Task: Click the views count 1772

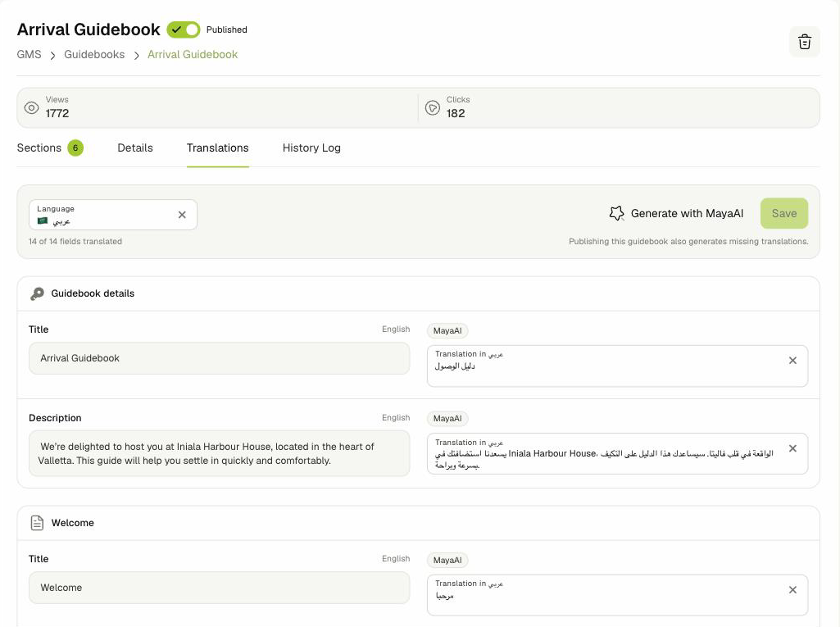Action: click(57, 114)
